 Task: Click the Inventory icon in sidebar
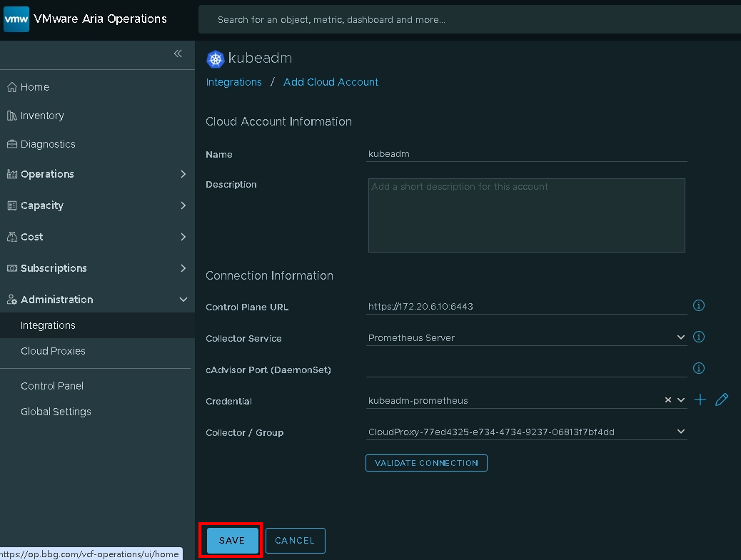point(12,116)
